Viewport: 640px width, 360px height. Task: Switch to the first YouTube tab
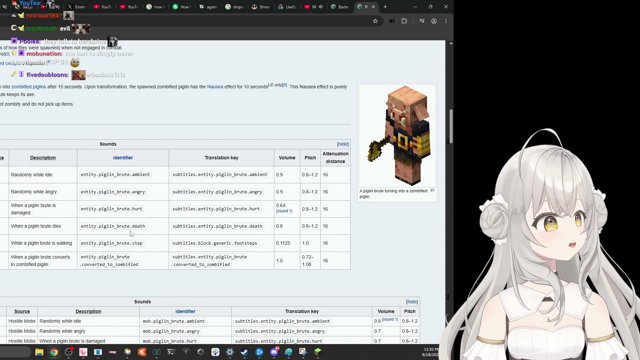click(x=102, y=7)
